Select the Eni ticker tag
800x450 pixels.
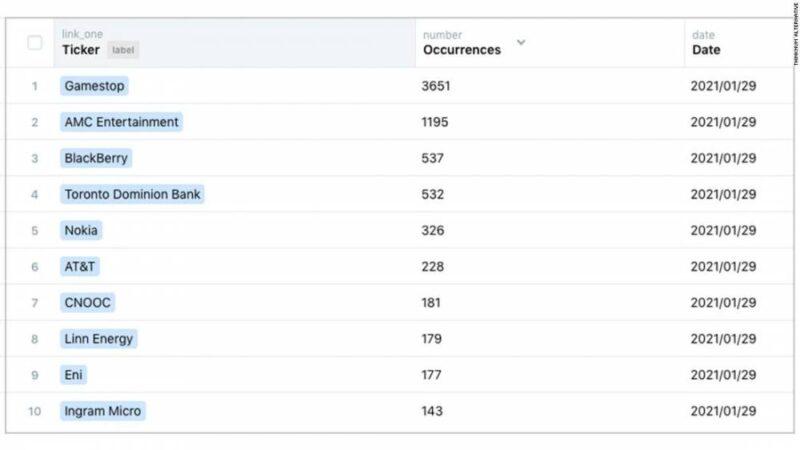tap(74, 375)
